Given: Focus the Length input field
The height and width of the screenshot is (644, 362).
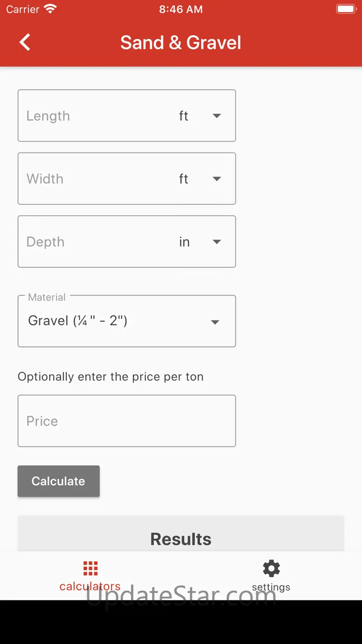Looking at the screenshot, I should coord(93,116).
